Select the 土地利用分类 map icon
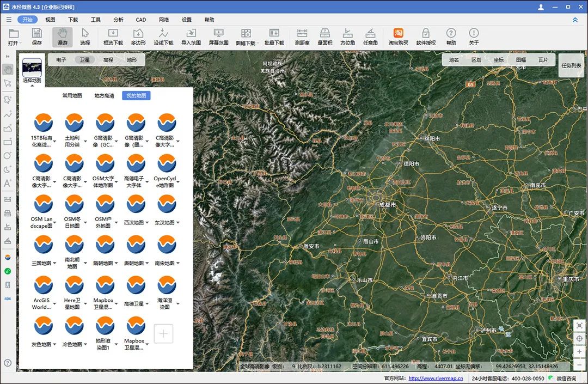 pos(74,123)
